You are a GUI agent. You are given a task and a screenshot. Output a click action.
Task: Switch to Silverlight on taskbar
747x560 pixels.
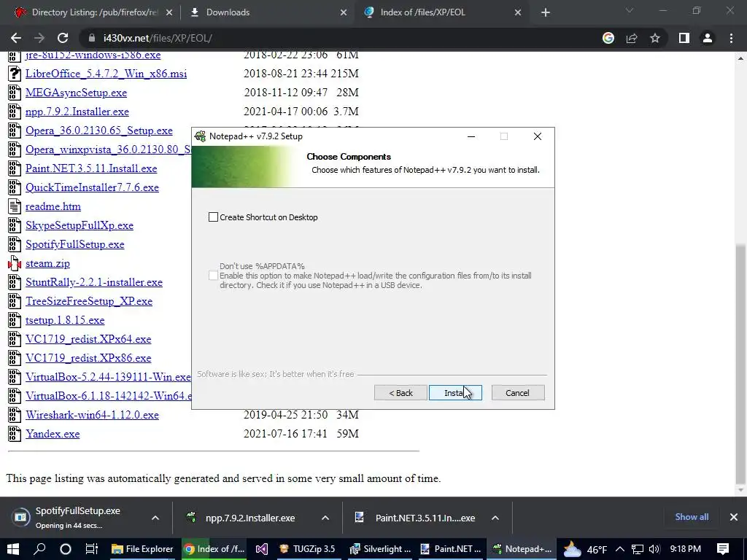click(379, 549)
